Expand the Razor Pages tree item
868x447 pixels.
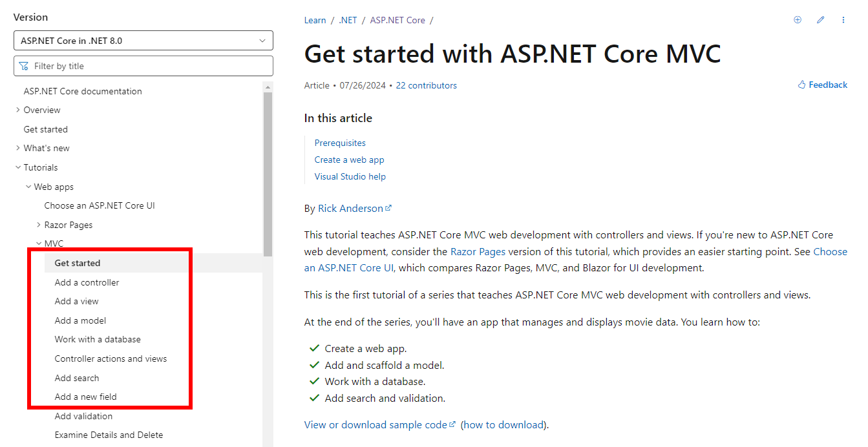point(39,224)
